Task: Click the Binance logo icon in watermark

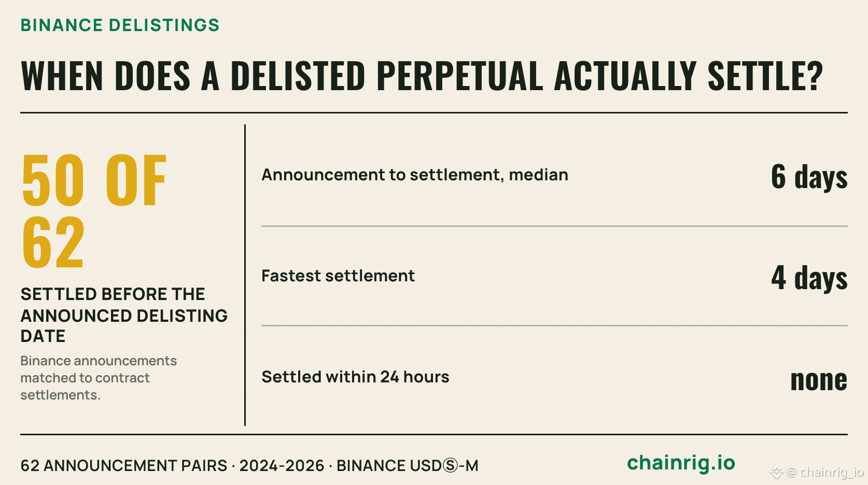Action: (x=776, y=472)
